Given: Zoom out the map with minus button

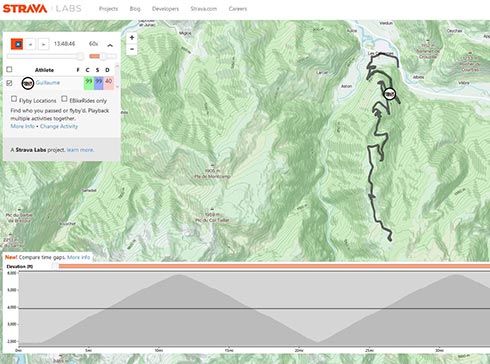Looking at the screenshot, I should click(x=132, y=49).
